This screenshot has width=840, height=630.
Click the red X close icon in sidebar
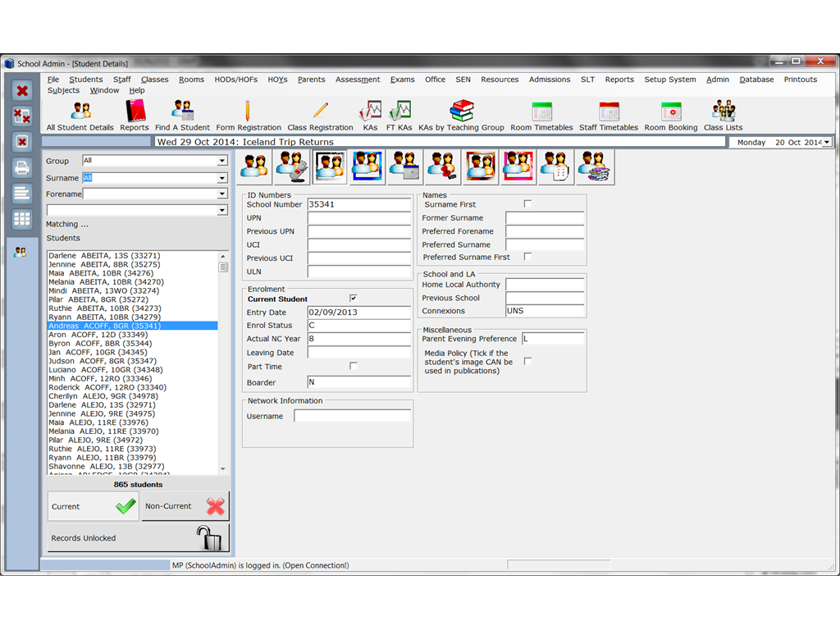(x=22, y=91)
